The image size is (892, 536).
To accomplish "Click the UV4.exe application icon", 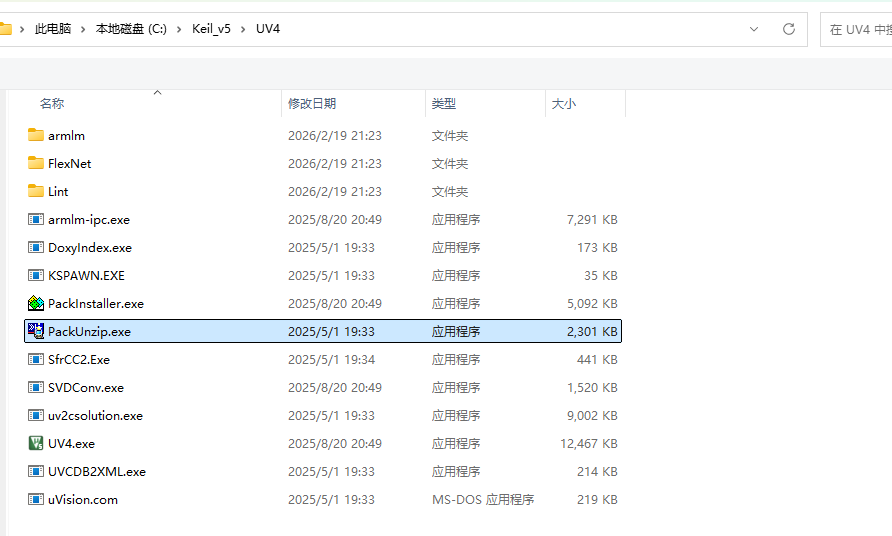I will click(36, 443).
